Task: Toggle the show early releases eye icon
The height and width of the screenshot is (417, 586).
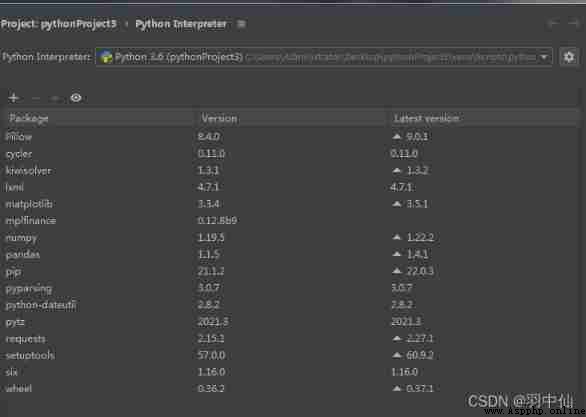Action: (76, 98)
